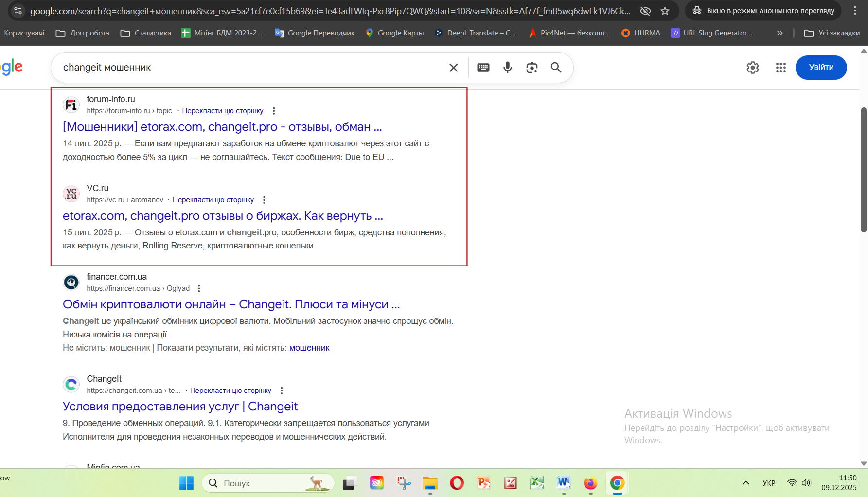This screenshot has width=868, height=497.
Task: Open more options for changeit.com.ua result
Action: (282, 390)
